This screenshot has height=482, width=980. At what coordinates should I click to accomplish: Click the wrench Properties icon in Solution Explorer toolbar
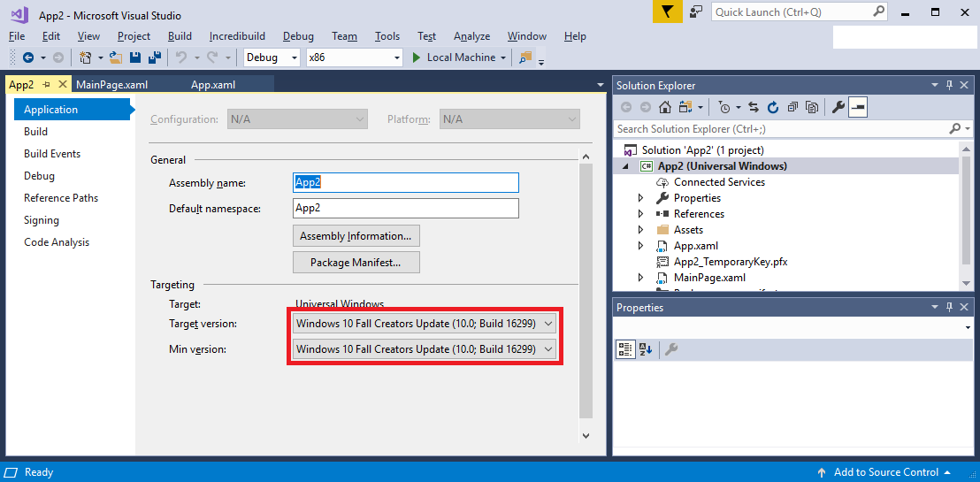point(838,108)
